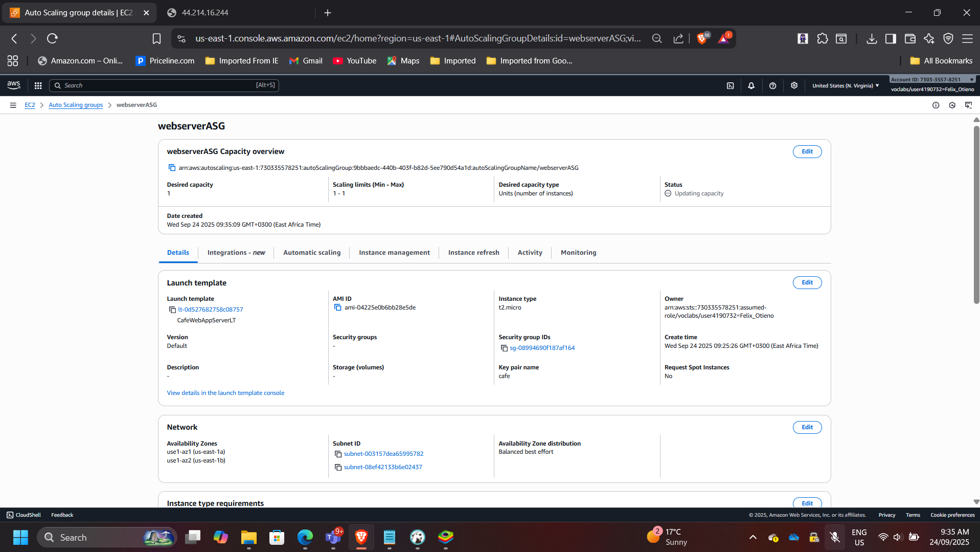
Task: Copy the launch template ID
Action: click(x=172, y=310)
